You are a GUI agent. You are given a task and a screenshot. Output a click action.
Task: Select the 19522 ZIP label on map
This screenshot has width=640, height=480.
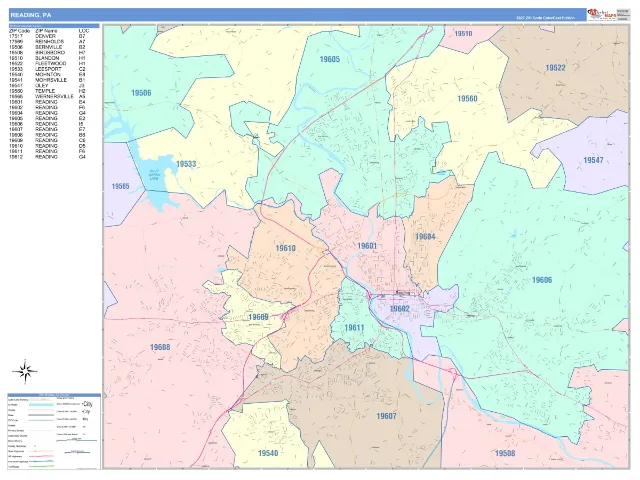(x=556, y=68)
